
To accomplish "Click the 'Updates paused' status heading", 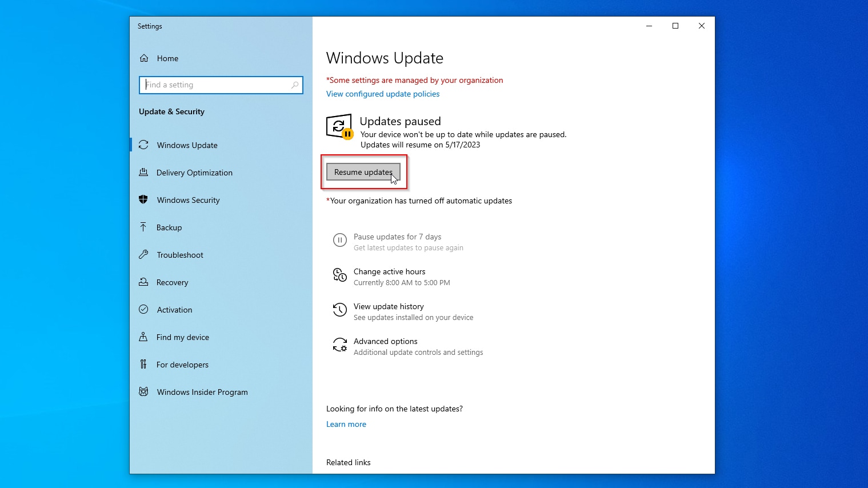I will click(400, 121).
